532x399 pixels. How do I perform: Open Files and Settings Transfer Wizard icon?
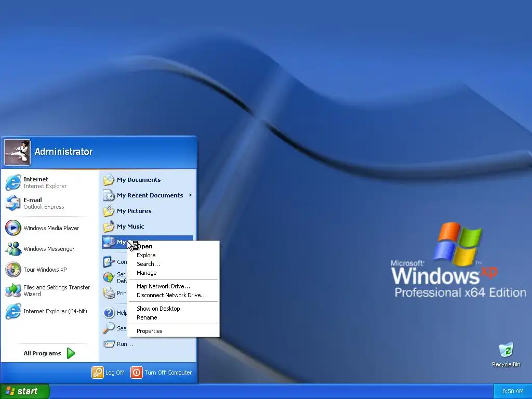[x=13, y=290]
